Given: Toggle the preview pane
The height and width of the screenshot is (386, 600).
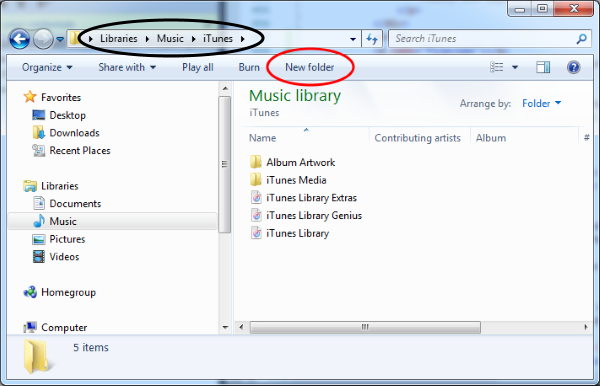Looking at the screenshot, I should tap(543, 67).
